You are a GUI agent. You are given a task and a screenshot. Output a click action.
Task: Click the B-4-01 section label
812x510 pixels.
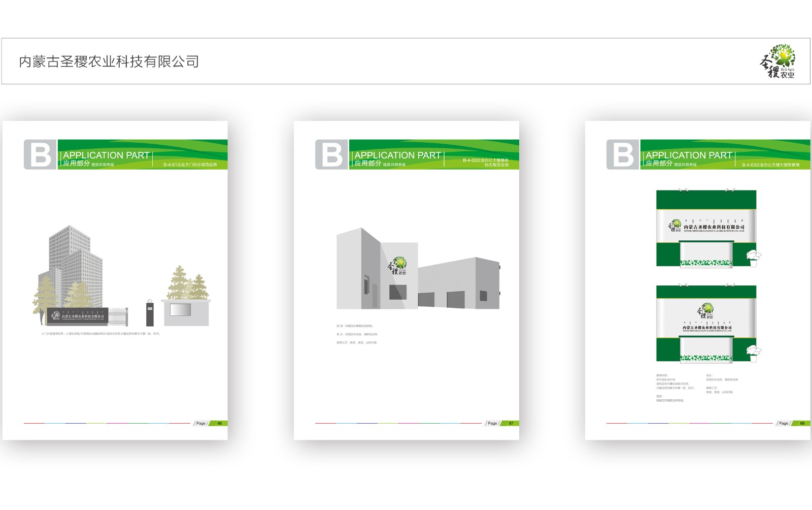[190, 165]
